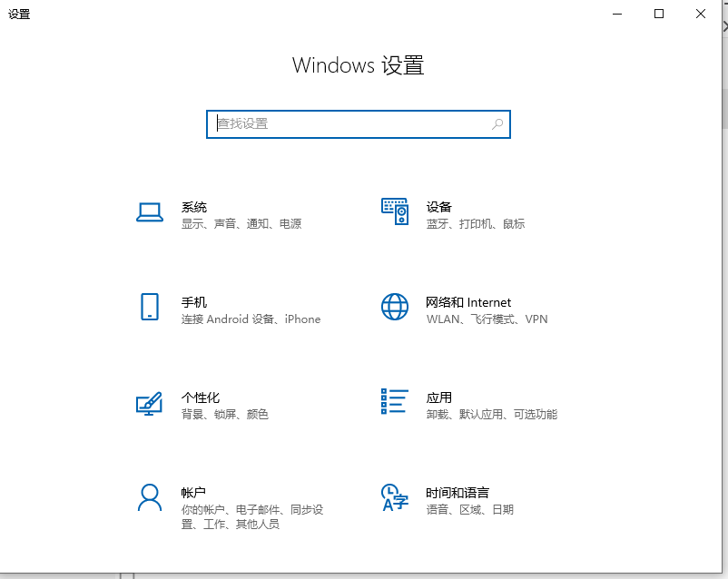
Task: Click the magnifier icon in search box
Action: point(497,124)
